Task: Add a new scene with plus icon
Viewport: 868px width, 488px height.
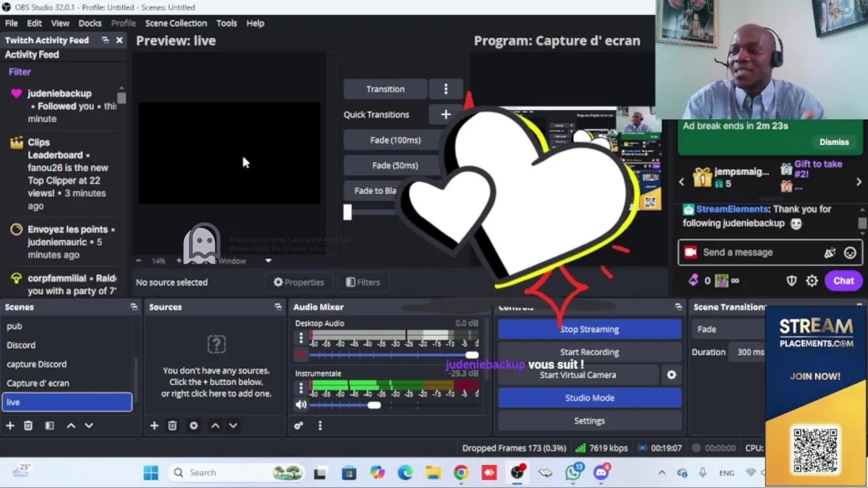Action: click(10, 426)
